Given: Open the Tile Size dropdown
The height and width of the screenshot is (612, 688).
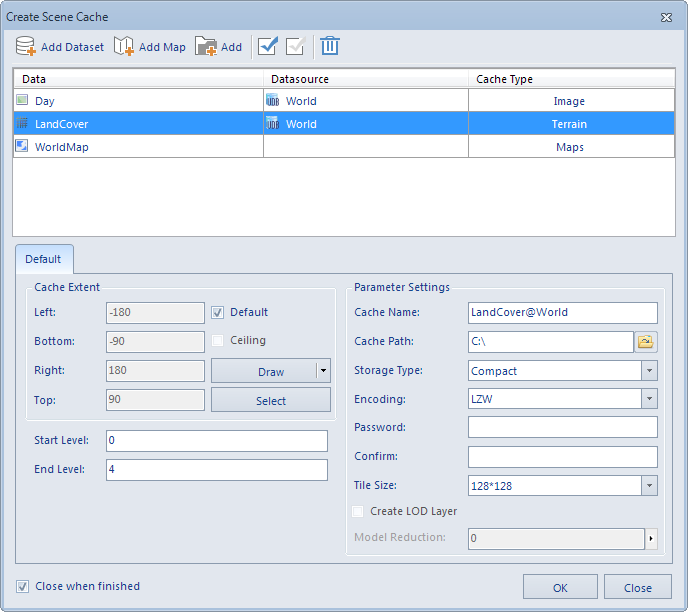Looking at the screenshot, I should point(649,486).
